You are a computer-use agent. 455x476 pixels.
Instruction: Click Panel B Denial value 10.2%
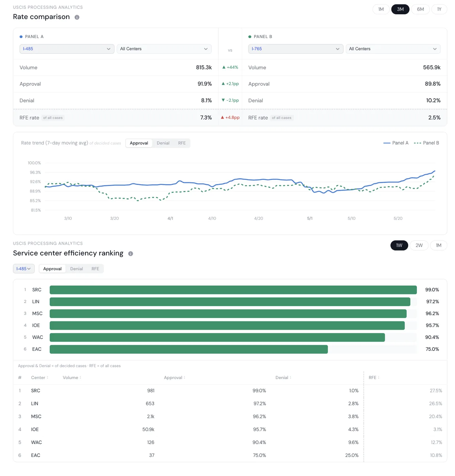coord(433,101)
